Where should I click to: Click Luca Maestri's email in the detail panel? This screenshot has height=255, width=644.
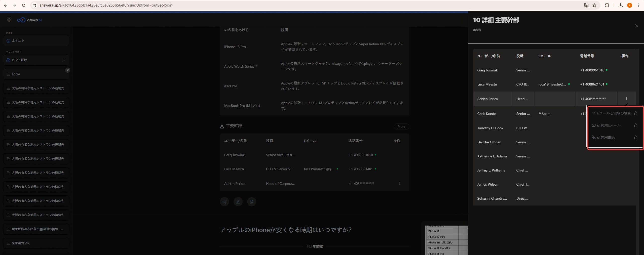(x=552, y=84)
